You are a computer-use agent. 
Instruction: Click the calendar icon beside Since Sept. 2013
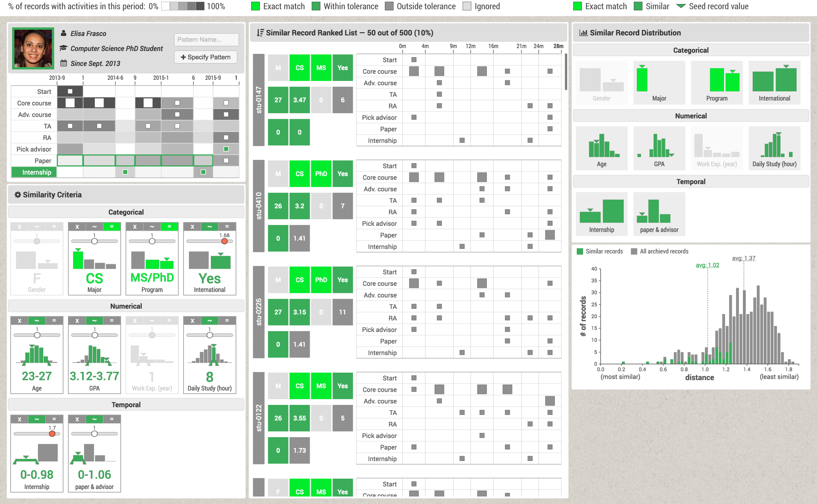coord(63,63)
